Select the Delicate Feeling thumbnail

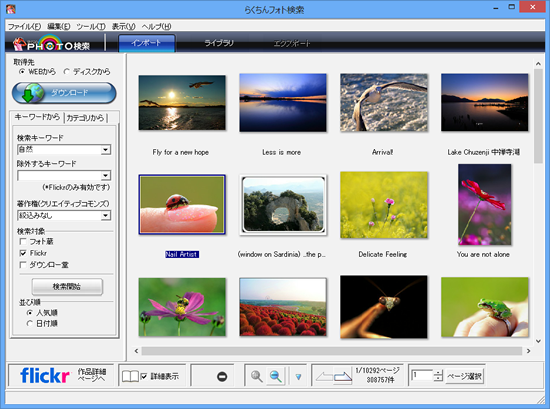coord(384,204)
